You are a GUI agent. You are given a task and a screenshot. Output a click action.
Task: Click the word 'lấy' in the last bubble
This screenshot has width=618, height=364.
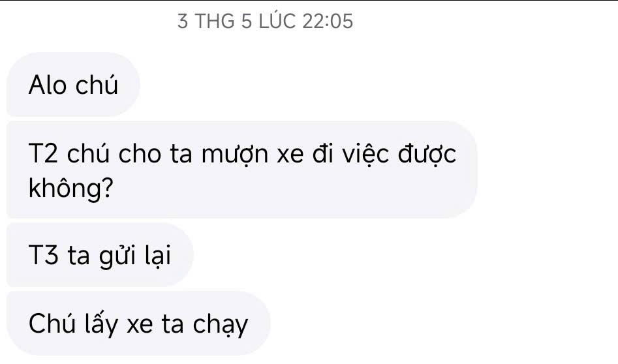102,324
